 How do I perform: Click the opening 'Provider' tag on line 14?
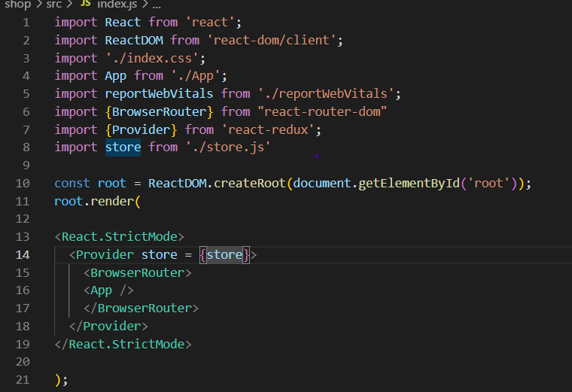coord(105,255)
